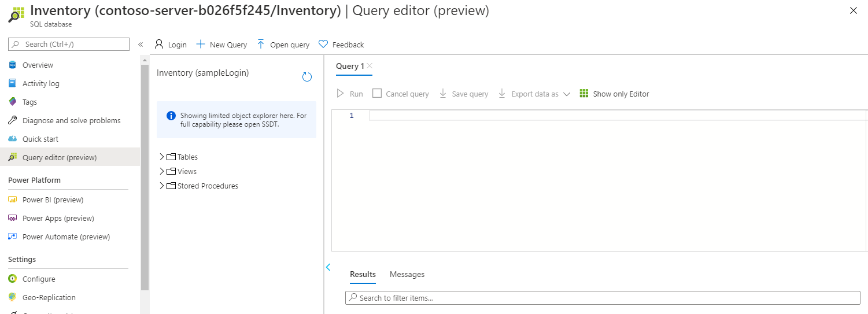Click the Settings section heading
868x314 pixels.
[x=22, y=259]
